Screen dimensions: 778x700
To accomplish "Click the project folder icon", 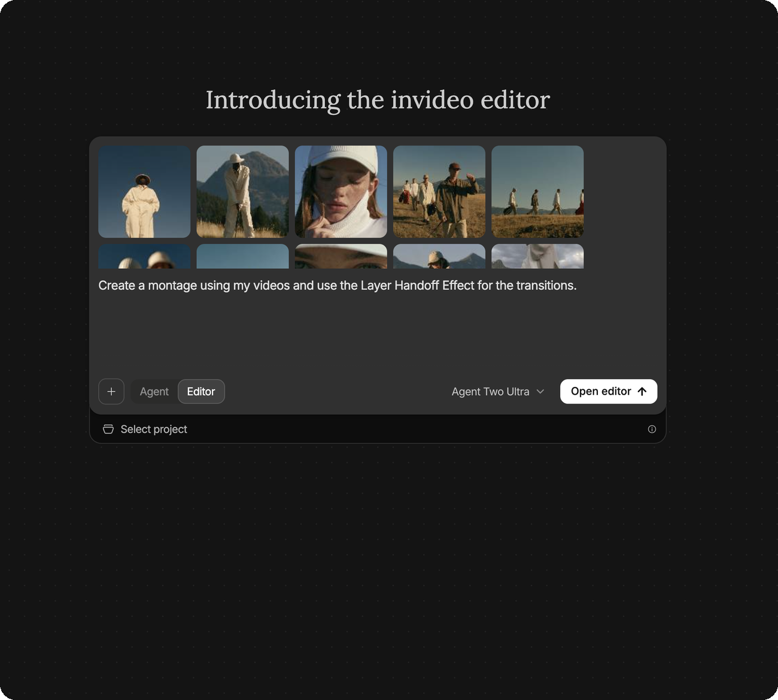I will 108,429.
